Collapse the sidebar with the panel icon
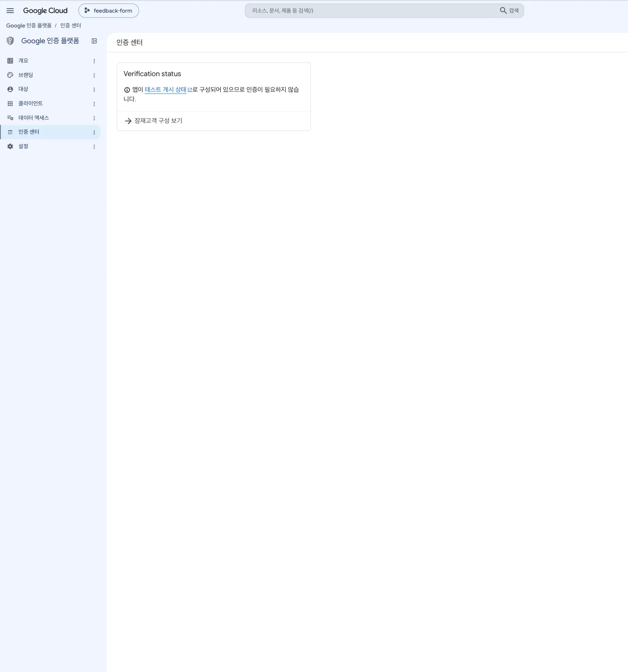Image resolution: width=628 pixels, height=672 pixels. click(x=94, y=41)
